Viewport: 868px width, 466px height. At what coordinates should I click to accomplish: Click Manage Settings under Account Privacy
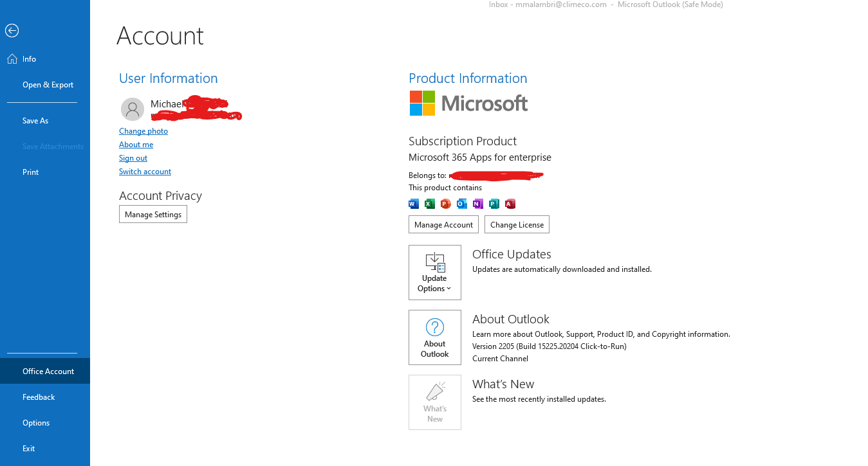pyautogui.click(x=153, y=215)
